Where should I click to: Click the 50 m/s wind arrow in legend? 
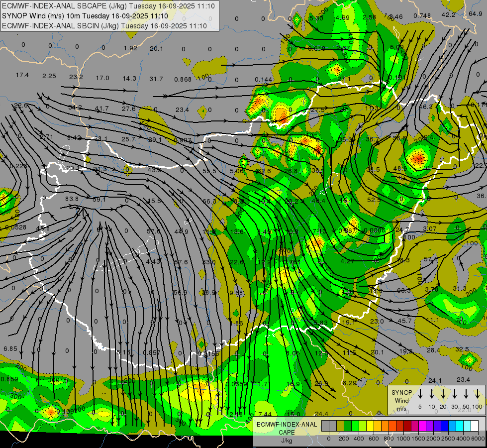click(466, 394)
